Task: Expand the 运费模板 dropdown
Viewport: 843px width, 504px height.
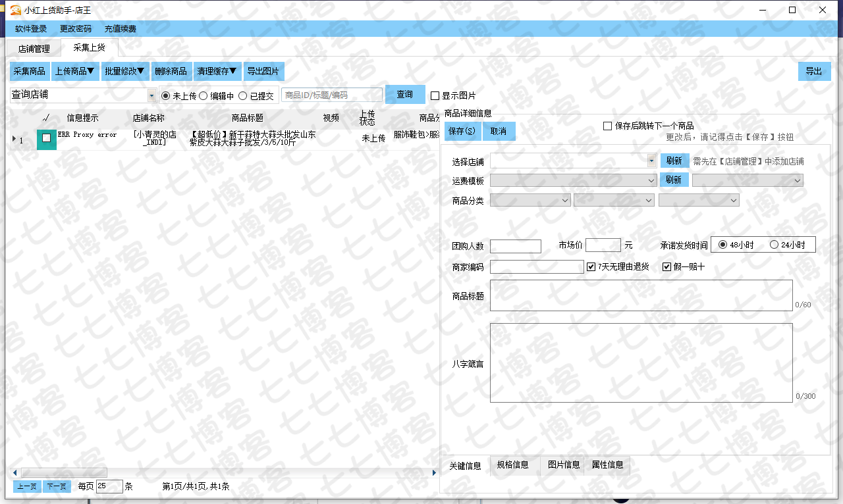Action: (651, 180)
